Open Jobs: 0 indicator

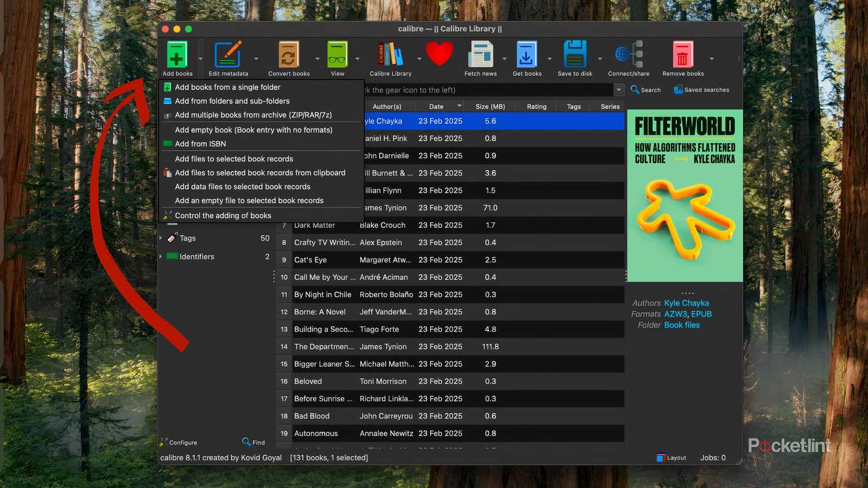713,457
